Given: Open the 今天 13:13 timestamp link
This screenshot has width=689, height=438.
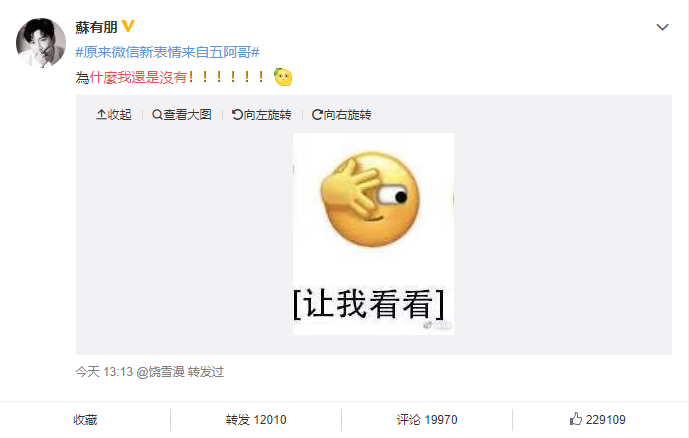Looking at the screenshot, I should click(x=104, y=372).
